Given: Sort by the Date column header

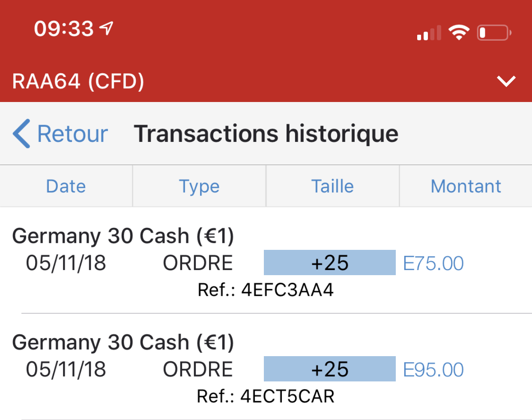Looking at the screenshot, I should click(66, 186).
